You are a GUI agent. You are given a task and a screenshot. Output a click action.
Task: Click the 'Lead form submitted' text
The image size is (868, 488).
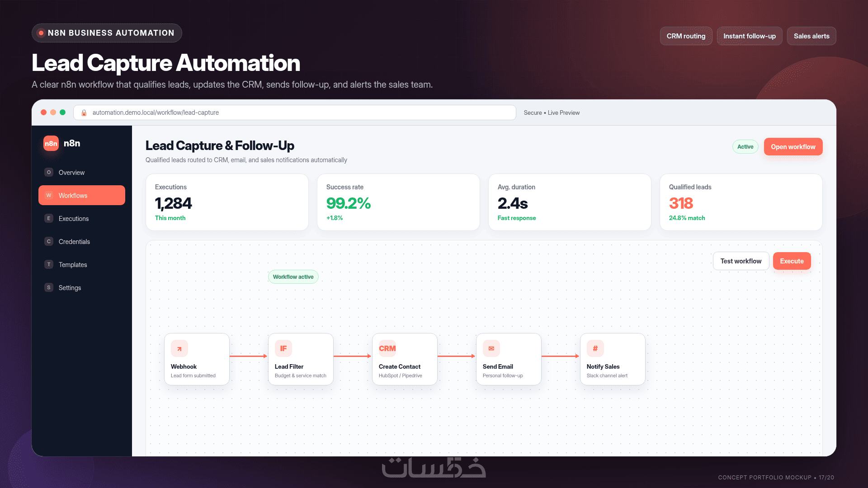[x=193, y=375]
